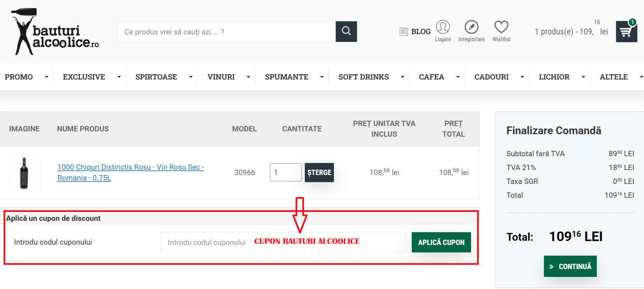
Task: Click the wine bottle product thumbnail
Action: tap(24, 173)
